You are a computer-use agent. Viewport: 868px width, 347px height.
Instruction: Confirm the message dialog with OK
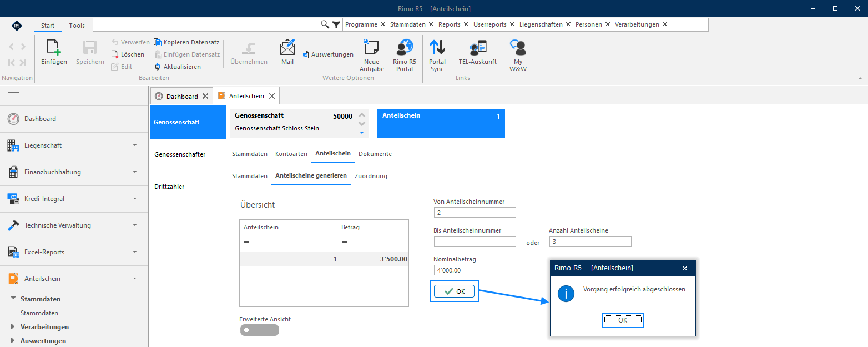tap(623, 320)
